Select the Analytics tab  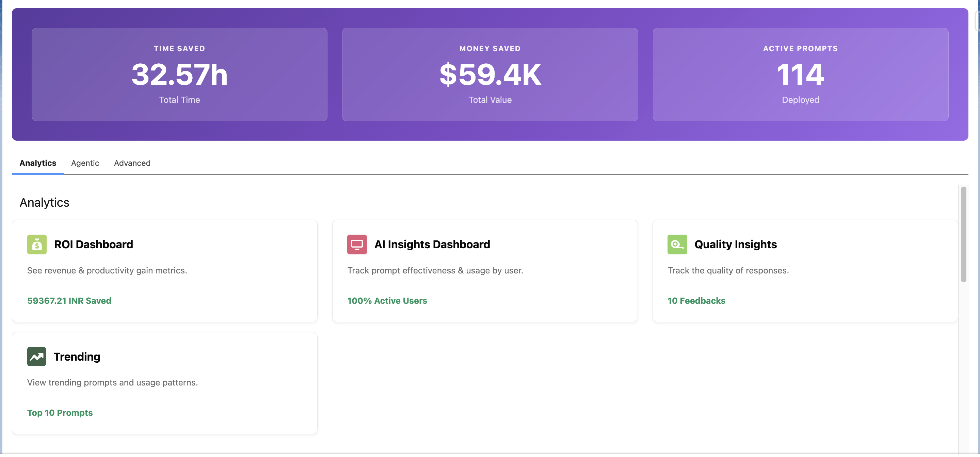click(x=38, y=163)
